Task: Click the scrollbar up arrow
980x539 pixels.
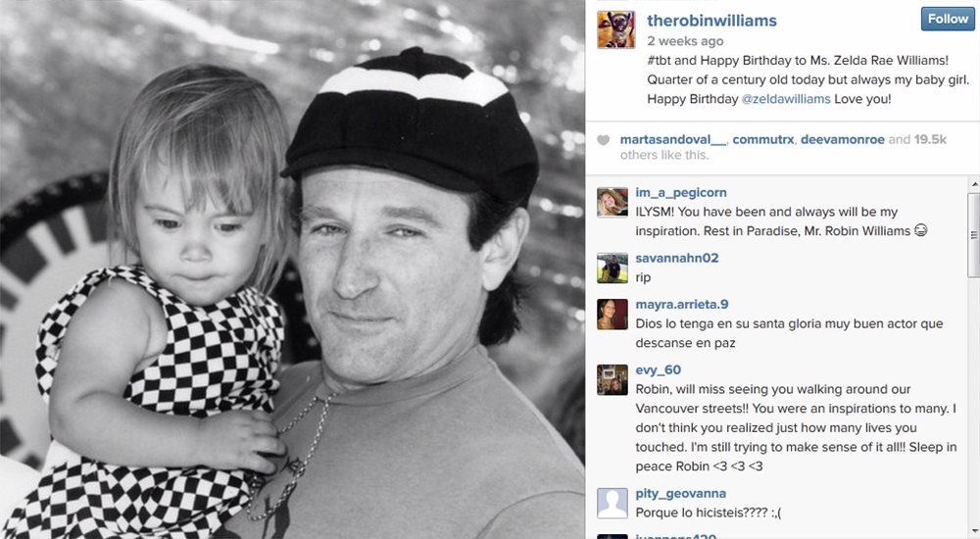Action: coord(974,184)
